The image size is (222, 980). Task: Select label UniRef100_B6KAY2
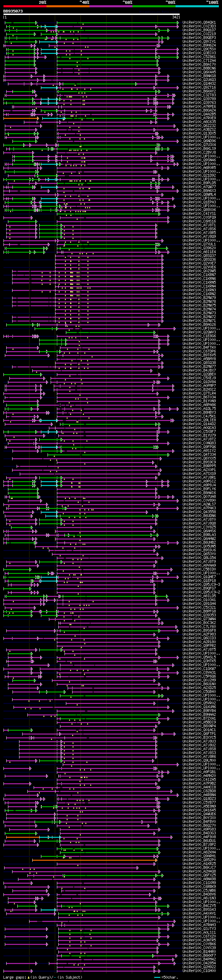click(x=199, y=91)
